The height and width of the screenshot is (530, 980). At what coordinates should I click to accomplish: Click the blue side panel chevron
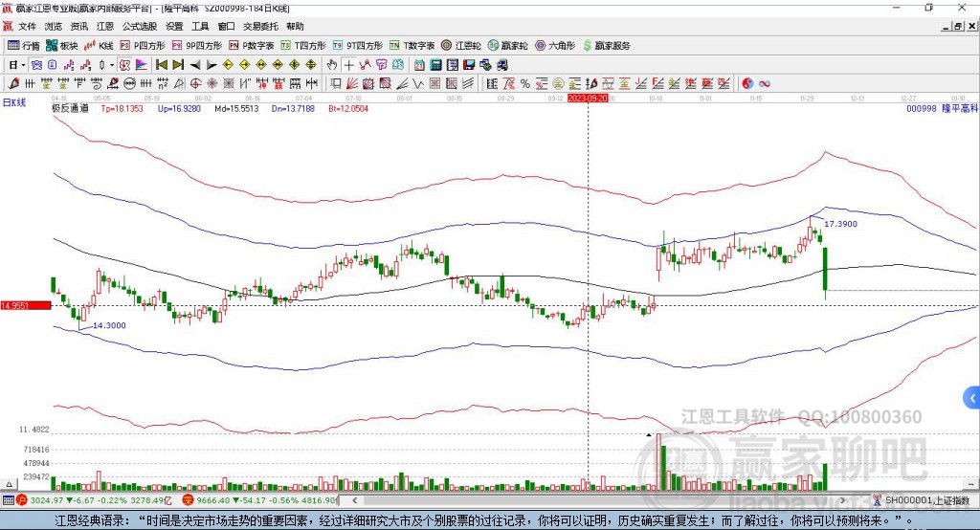[972, 398]
